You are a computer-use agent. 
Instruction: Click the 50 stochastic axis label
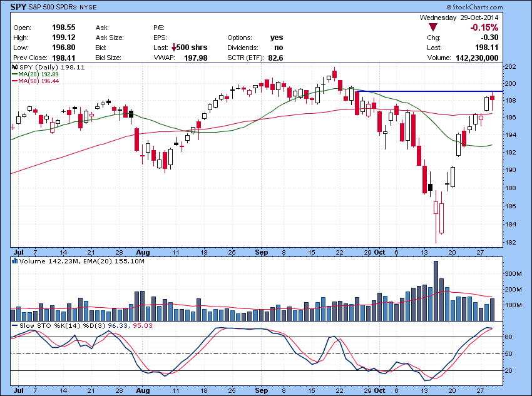[x=509, y=354]
